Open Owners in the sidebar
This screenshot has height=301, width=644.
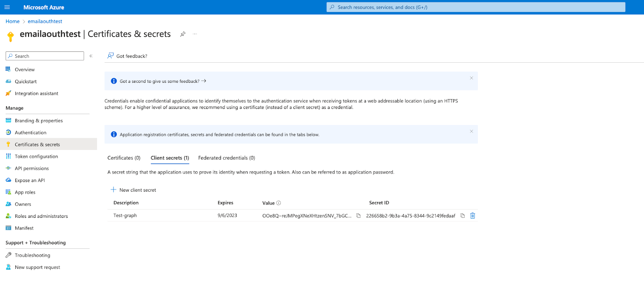(x=23, y=204)
